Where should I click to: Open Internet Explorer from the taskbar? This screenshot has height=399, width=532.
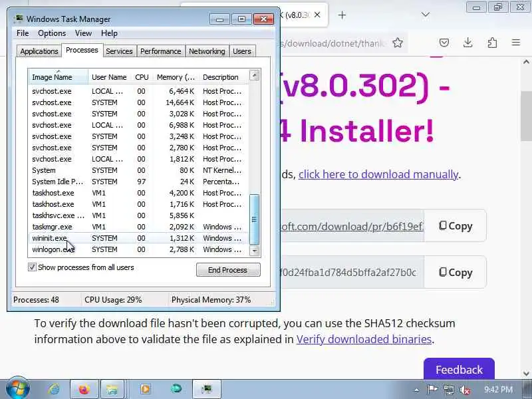[54, 389]
